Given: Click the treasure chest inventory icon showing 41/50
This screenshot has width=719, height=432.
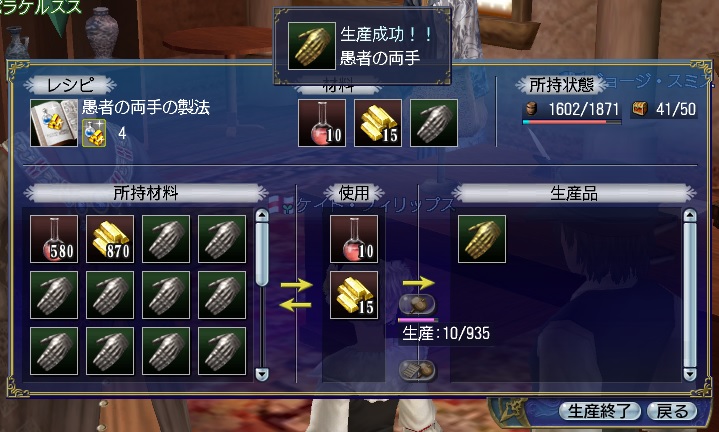Looking at the screenshot, I should 640,109.
